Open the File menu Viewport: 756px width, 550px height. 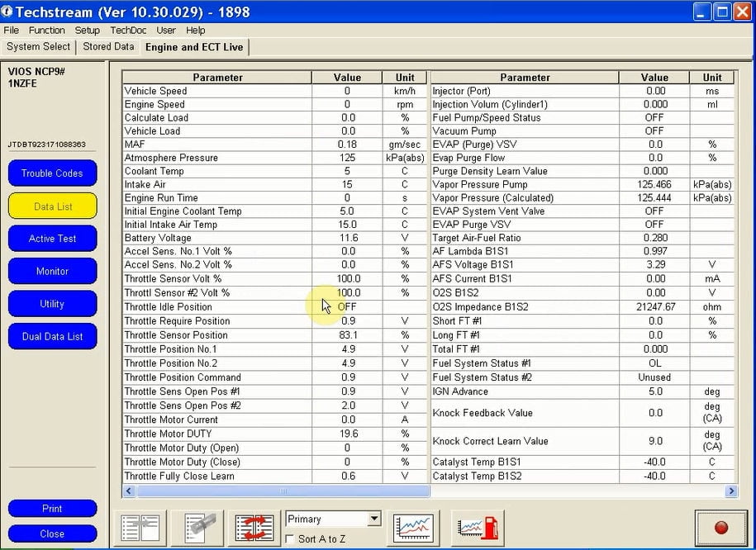point(11,31)
